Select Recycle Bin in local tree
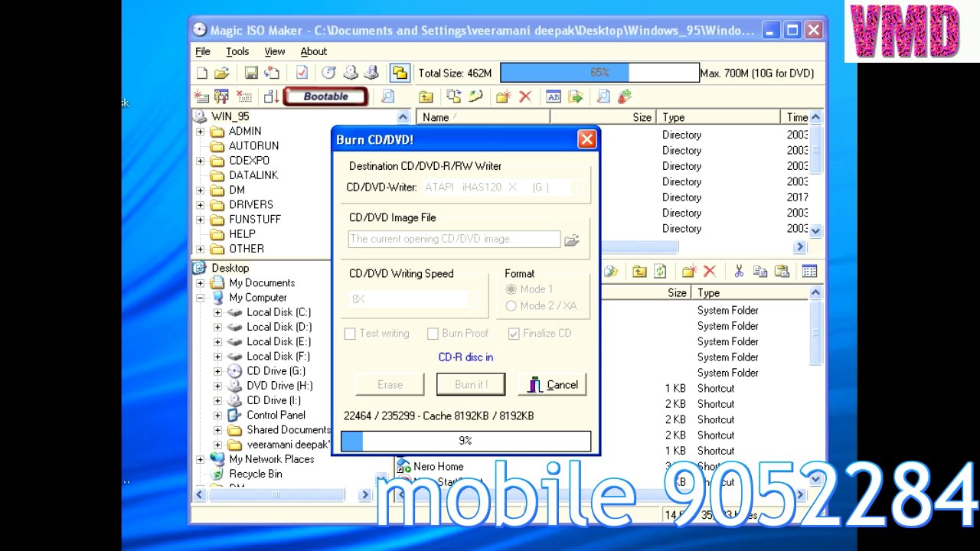This screenshot has width=980, height=551. (x=255, y=474)
